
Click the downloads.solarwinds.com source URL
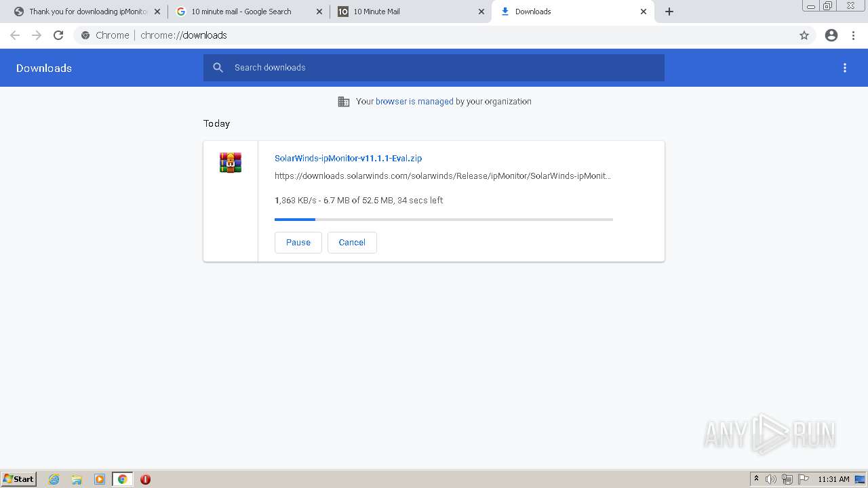443,176
